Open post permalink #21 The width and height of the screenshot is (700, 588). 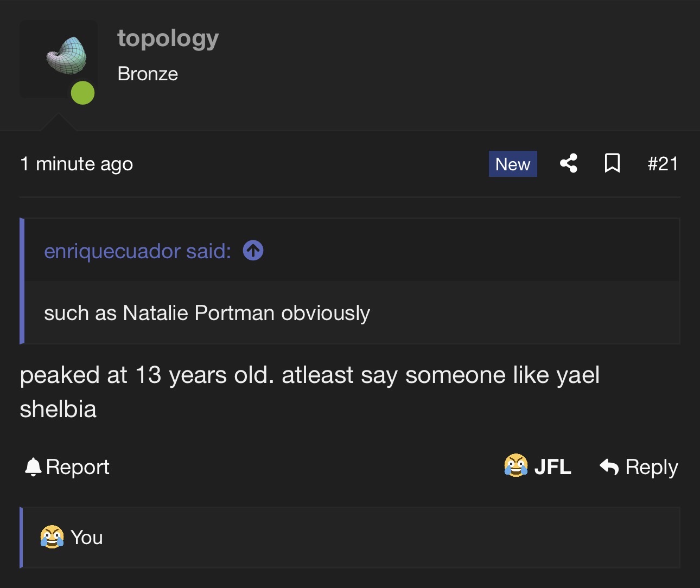tap(663, 164)
